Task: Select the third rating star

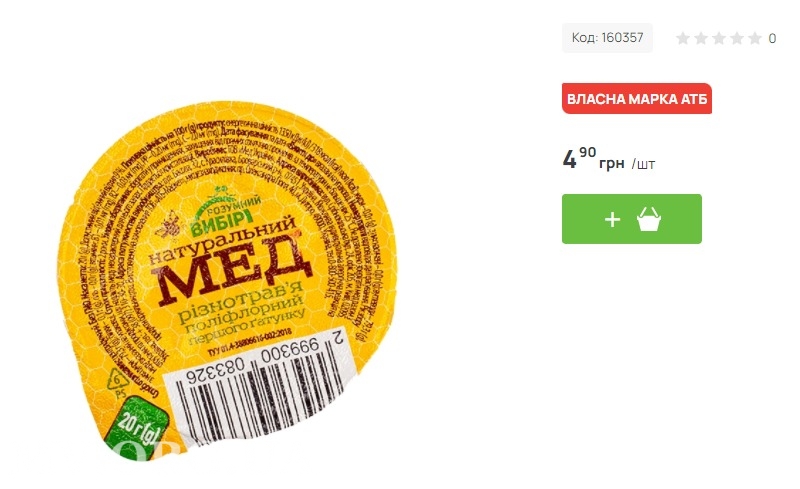Action: click(x=719, y=38)
